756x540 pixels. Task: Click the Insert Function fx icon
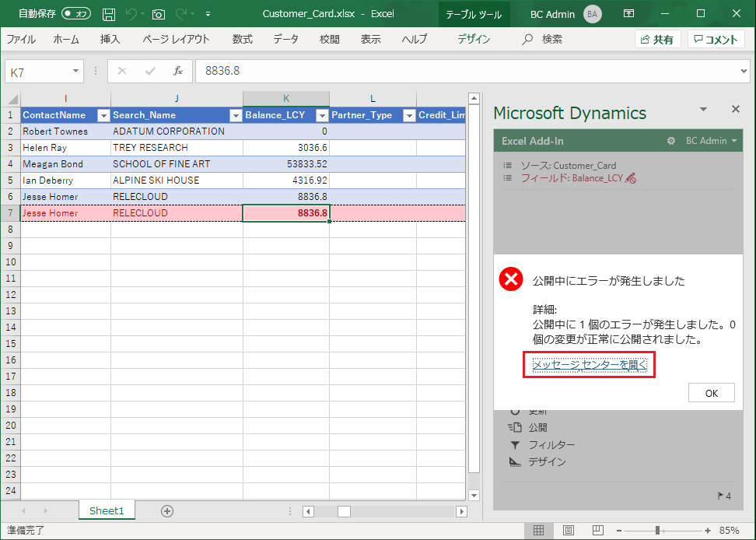pyautogui.click(x=178, y=72)
